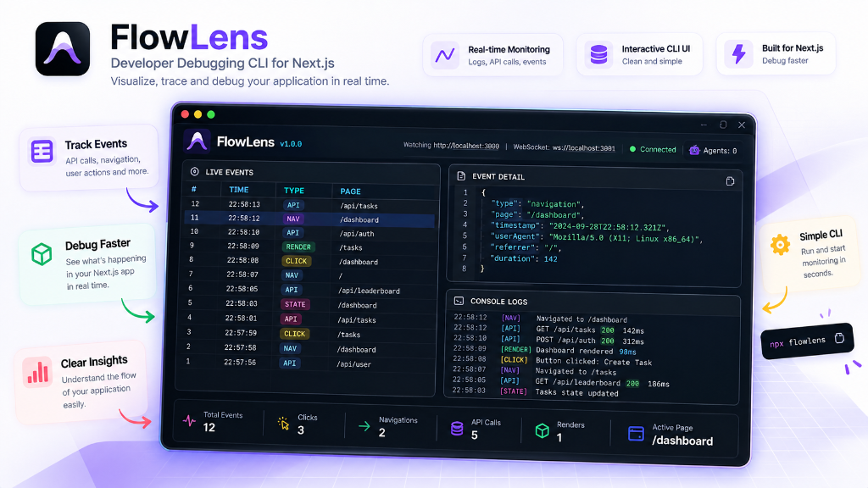This screenshot has height=488, width=868.
Task: Click the Interactive CLI UI database icon
Action: (x=599, y=55)
